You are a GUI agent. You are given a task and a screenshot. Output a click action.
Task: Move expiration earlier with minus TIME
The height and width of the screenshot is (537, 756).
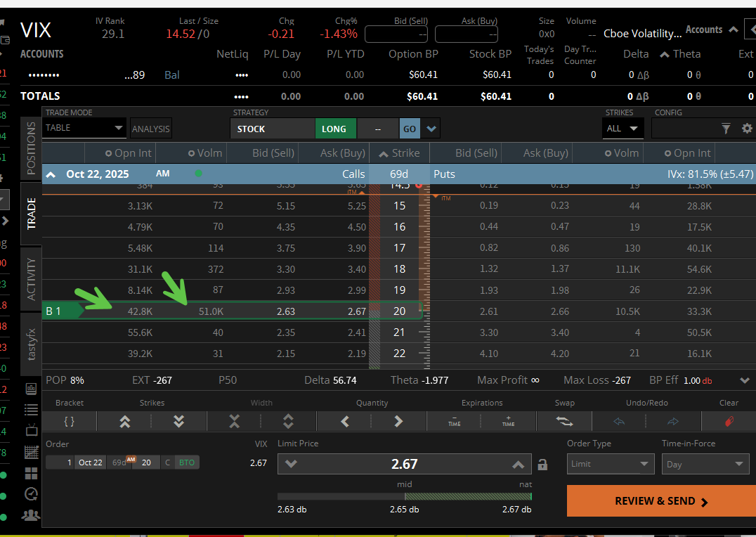click(x=454, y=422)
